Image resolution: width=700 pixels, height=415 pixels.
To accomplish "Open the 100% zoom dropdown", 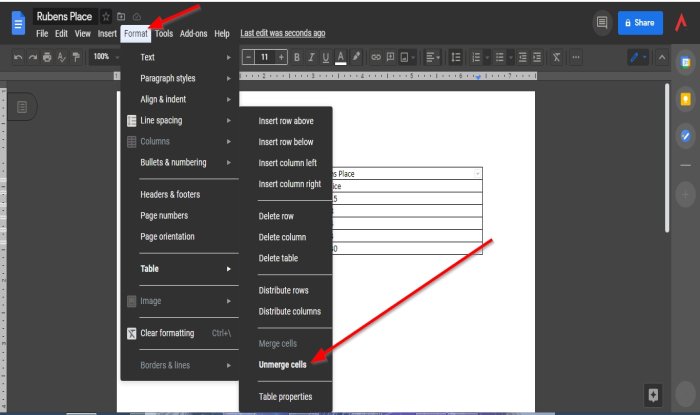I will 105,57.
